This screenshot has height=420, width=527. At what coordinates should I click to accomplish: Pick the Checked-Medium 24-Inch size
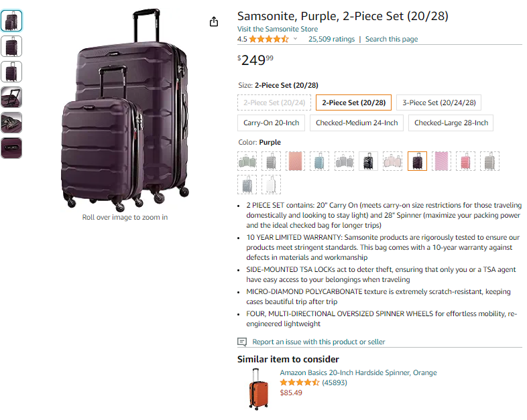coord(357,123)
